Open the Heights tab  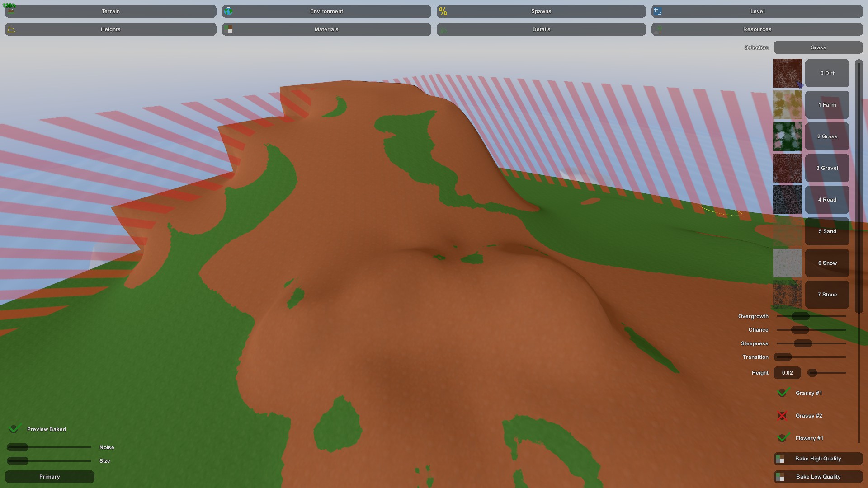pos(111,29)
